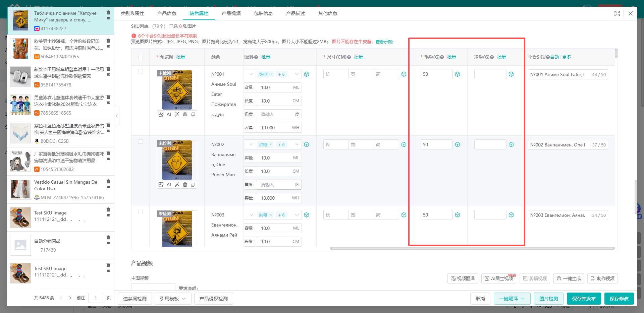This screenshot has width=644, height=313.
Task: Collapse the left product list panel
Action: point(116,116)
